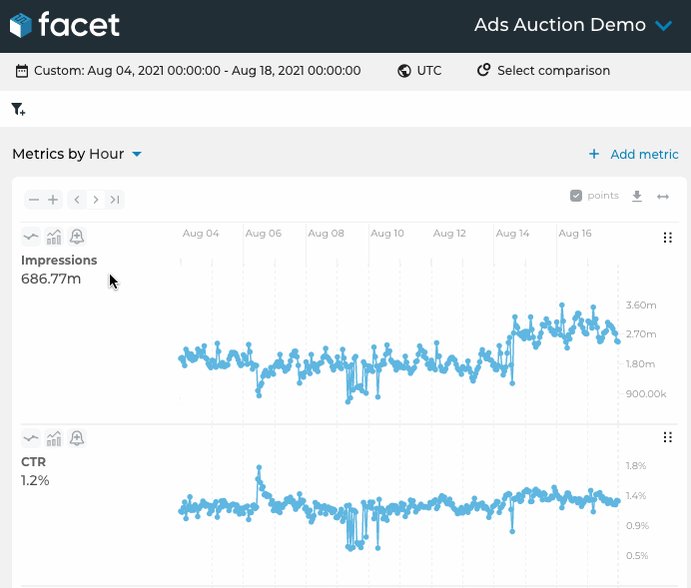The height and width of the screenshot is (588, 691).
Task: Expand the Metrics by Hour dropdown
Action: pyautogui.click(x=77, y=154)
